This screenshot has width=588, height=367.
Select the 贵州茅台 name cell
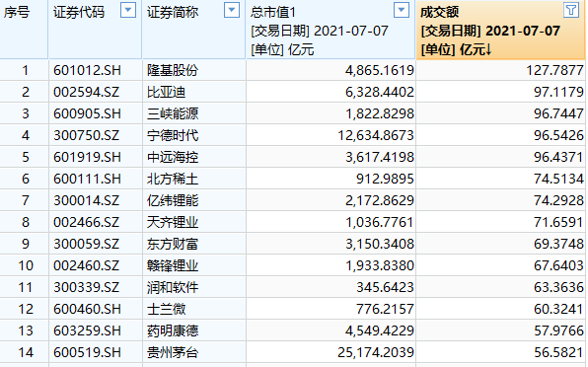[x=194, y=353]
